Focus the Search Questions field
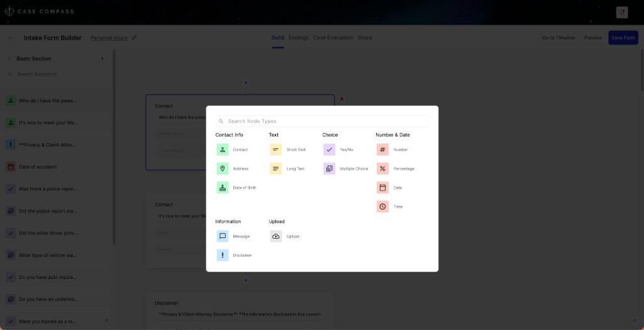644x330 pixels. coord(56,74)
